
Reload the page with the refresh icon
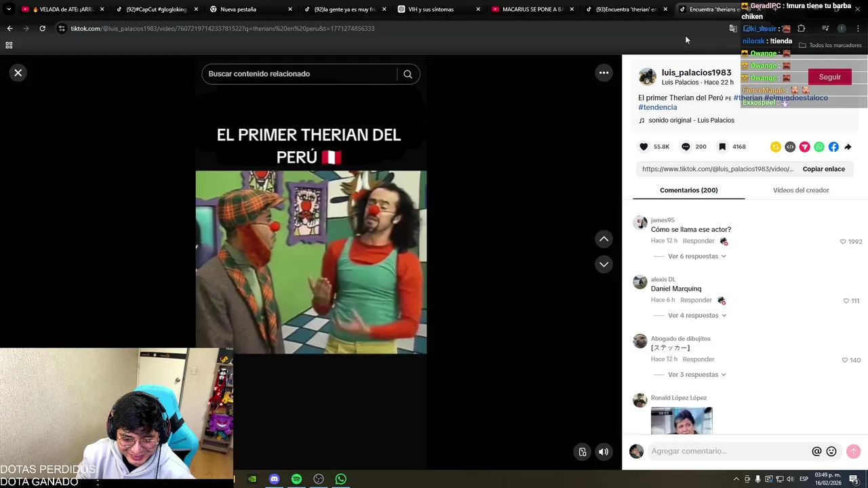coord(42,28)
